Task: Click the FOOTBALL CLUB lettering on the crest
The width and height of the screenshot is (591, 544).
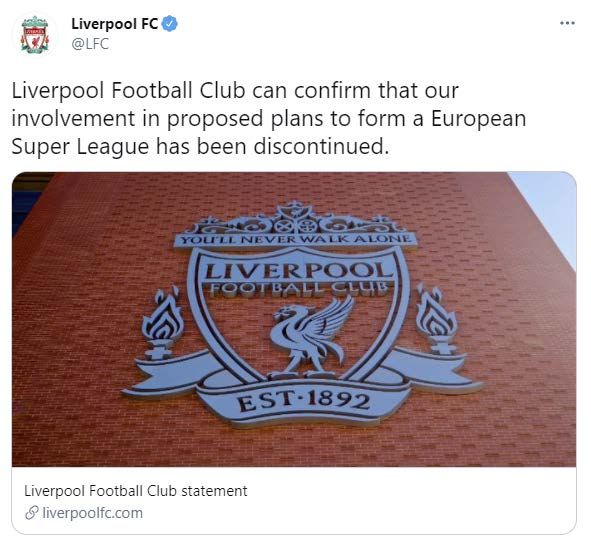Action: pyautogui.click(x=298, y=289)
